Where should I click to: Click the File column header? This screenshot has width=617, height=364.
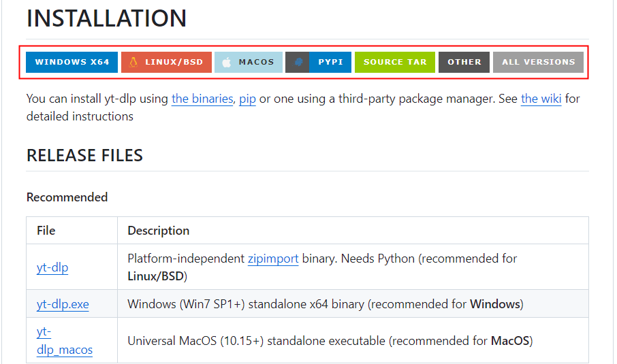pyautogui.click(x=46, y=231)
